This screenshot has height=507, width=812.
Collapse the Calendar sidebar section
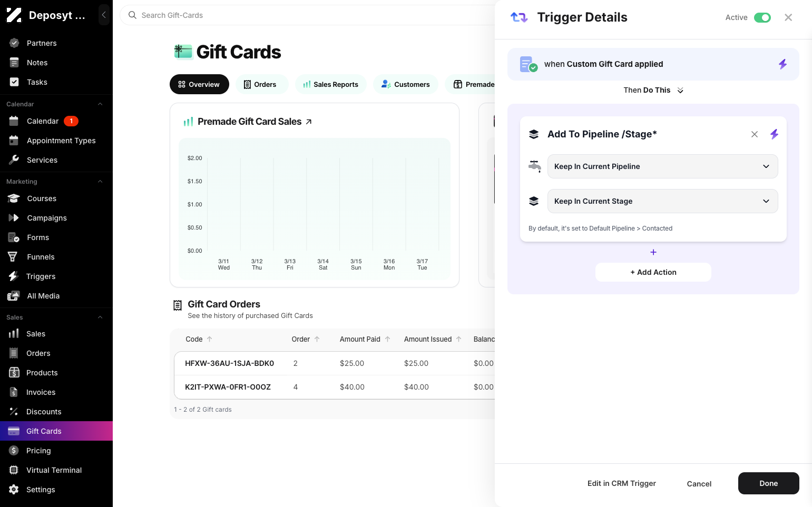click(100, 104)
